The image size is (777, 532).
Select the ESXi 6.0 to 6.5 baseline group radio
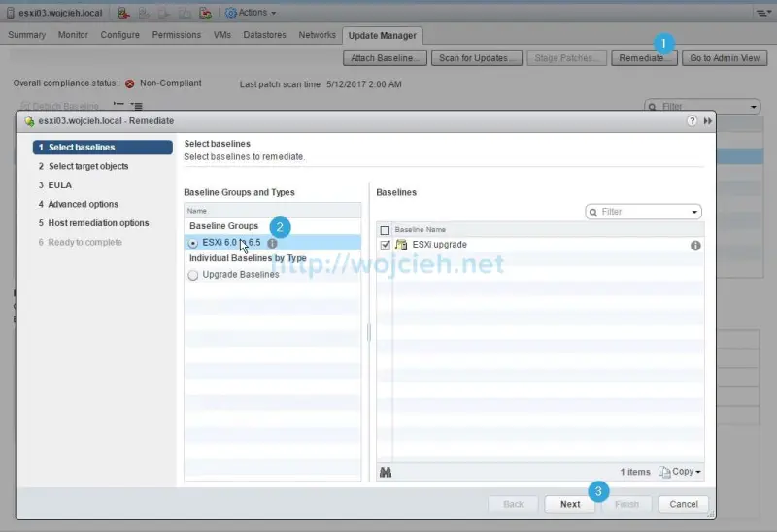[192, 243]
